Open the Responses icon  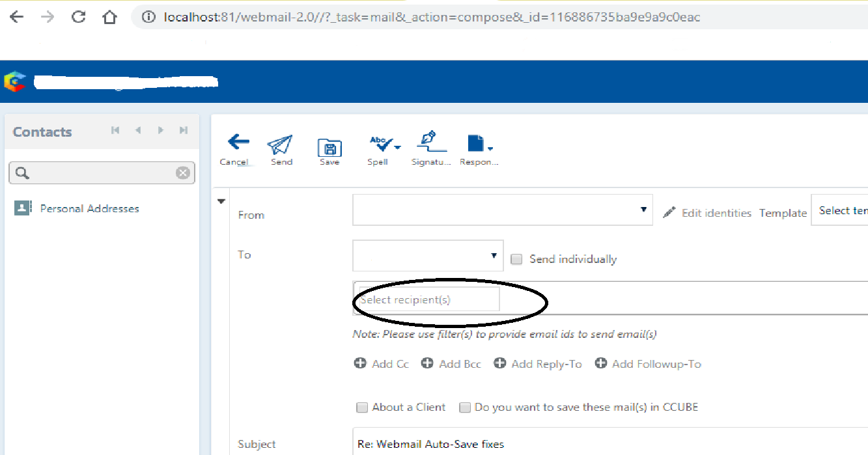[475, 145]
